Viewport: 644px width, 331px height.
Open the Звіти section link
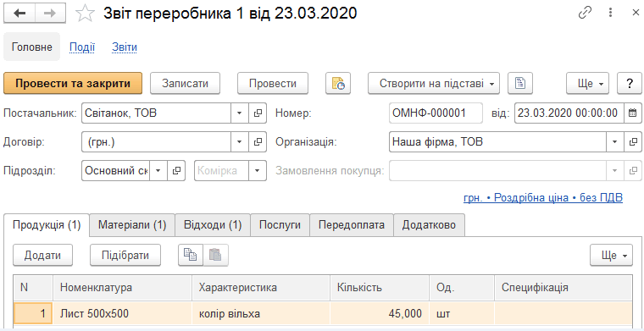[125, 47]
